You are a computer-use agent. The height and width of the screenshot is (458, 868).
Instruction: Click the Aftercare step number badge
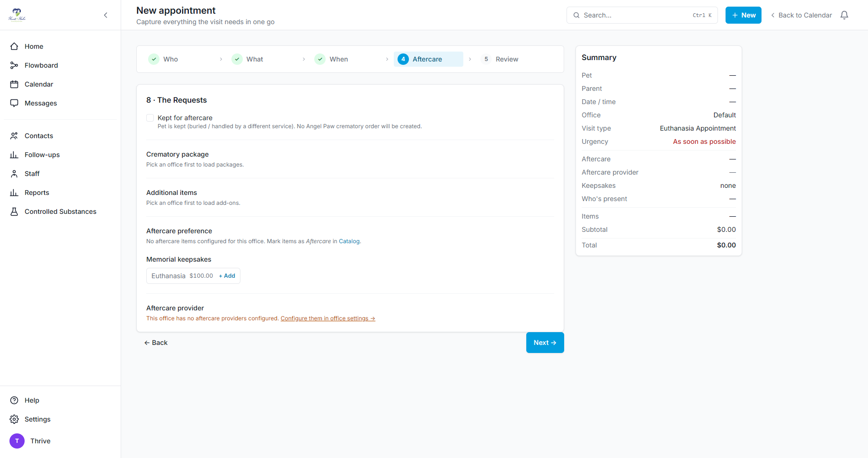403,59
